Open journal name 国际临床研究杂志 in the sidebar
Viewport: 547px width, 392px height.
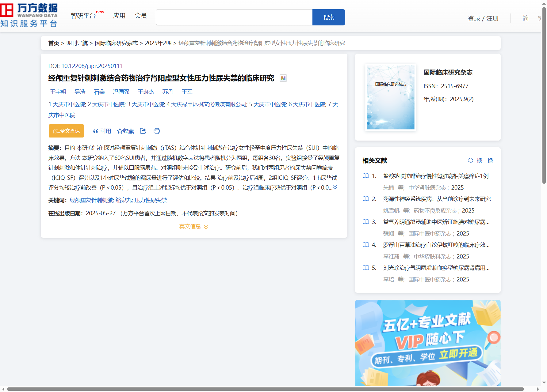click(448, 73)
